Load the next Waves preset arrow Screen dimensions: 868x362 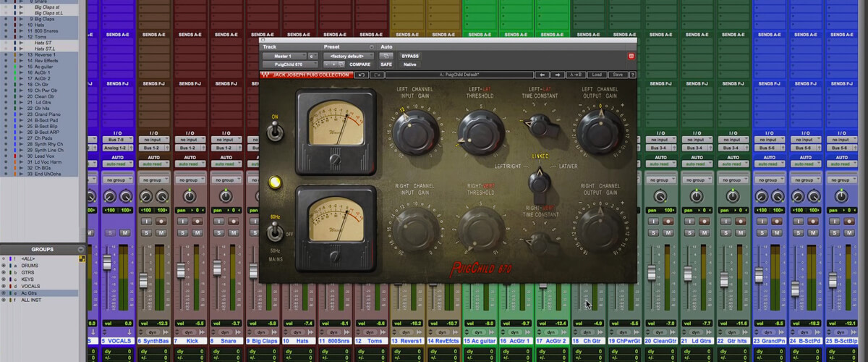(x=558, y=75)
